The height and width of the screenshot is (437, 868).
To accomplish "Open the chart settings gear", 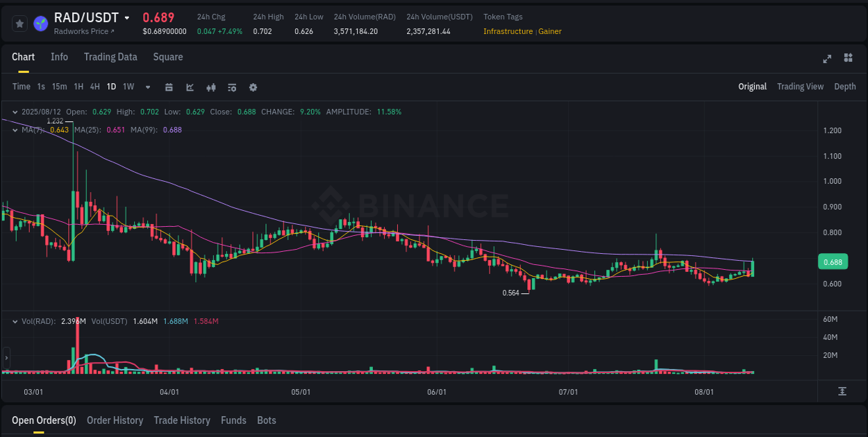I will (253, 87).
